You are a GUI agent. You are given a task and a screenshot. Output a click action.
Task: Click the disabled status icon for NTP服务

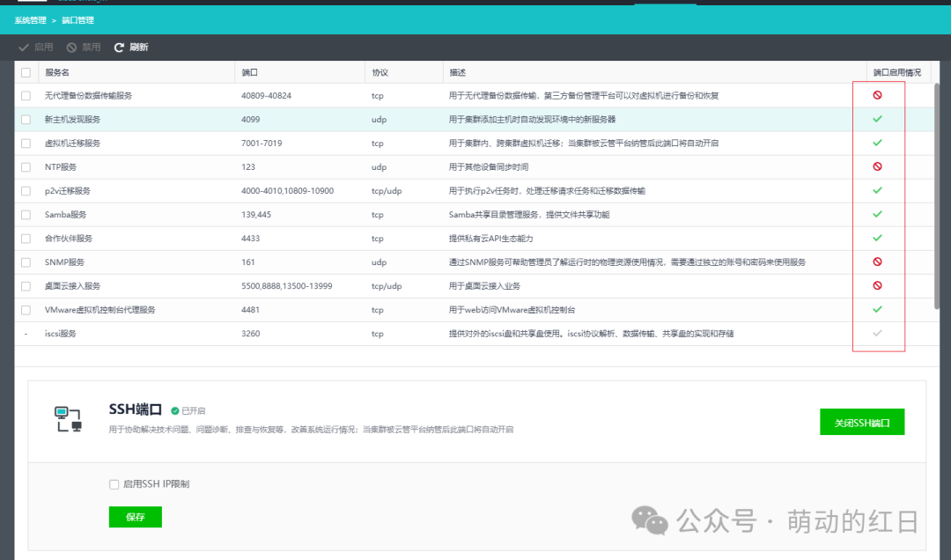pyautogui.click(x=877, y=166)
